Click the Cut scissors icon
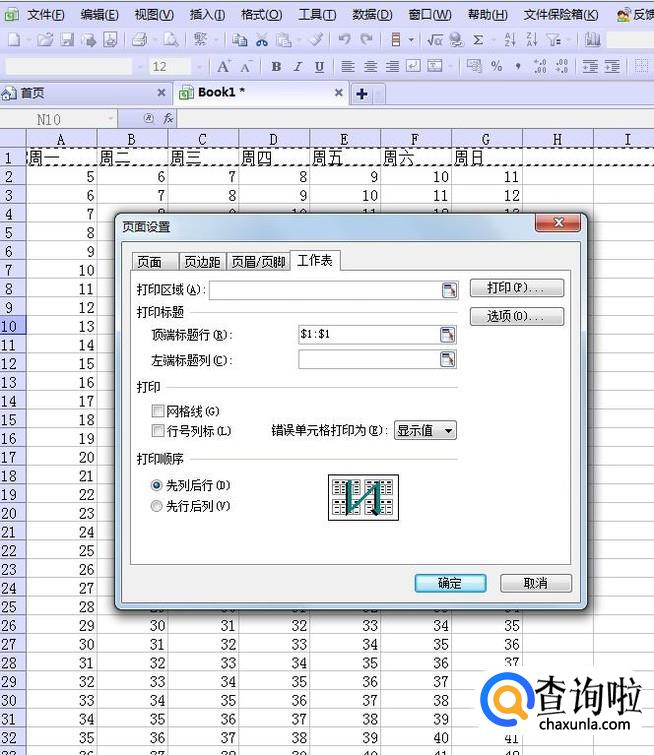The image size is (654, 755). click(x=262, y=39)
